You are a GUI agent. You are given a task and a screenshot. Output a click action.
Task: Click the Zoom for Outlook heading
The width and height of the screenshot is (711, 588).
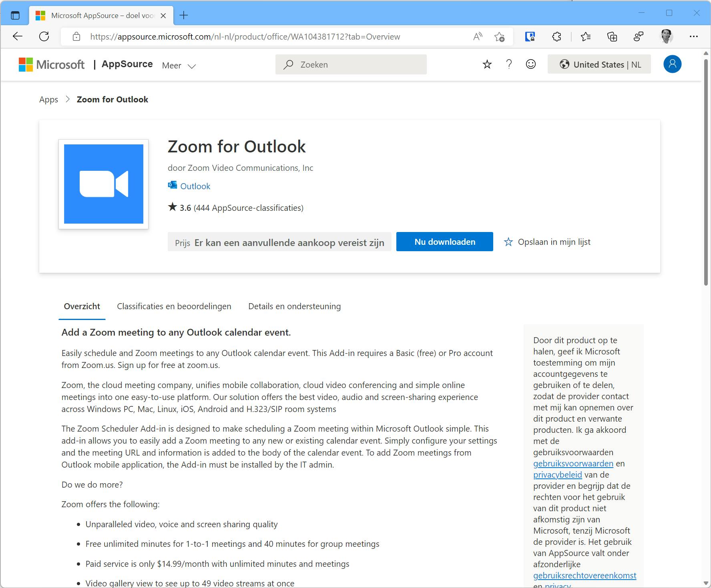pyautogui.click(x=237, y=147)
